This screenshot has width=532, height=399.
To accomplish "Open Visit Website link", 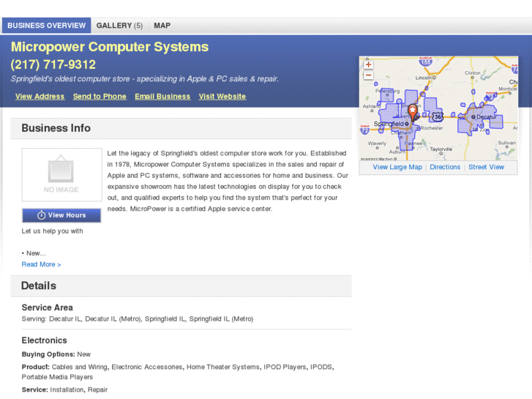I will pos(222,97).
